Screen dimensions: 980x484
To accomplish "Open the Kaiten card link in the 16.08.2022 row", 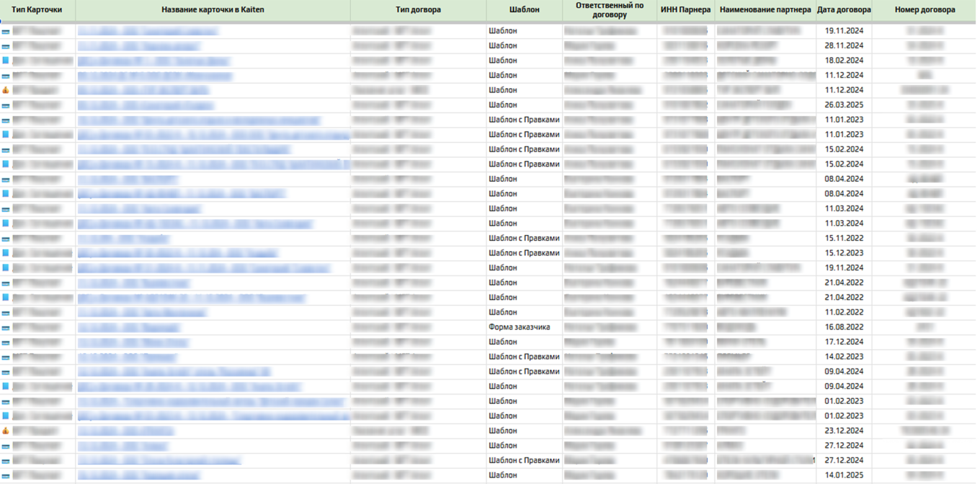I will [x=128, y=327].
